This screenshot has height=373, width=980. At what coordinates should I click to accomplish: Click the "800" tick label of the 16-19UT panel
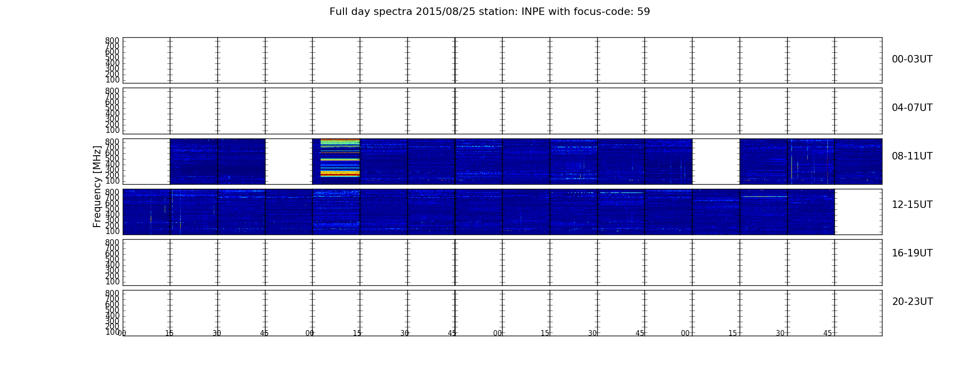click(x=112, y=242)
